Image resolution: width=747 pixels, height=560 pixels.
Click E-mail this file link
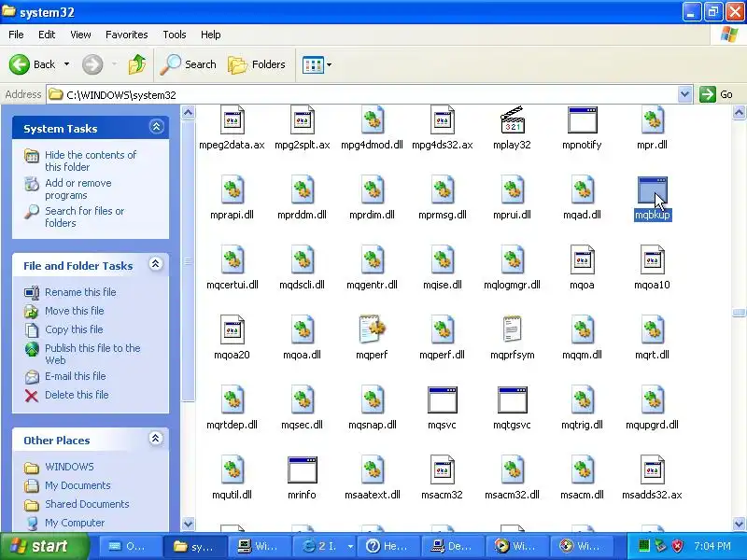click(76, 376)
